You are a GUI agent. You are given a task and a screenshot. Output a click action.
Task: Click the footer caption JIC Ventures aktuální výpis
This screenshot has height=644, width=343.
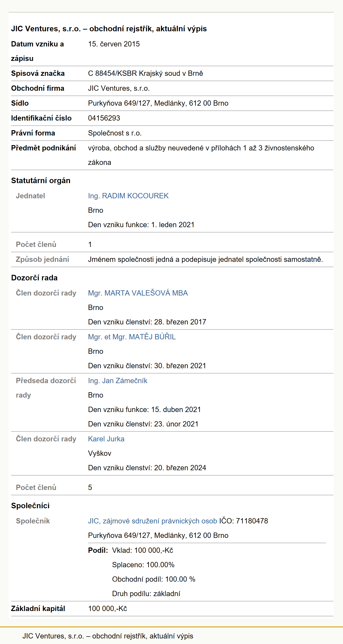[x=108, y=636]
